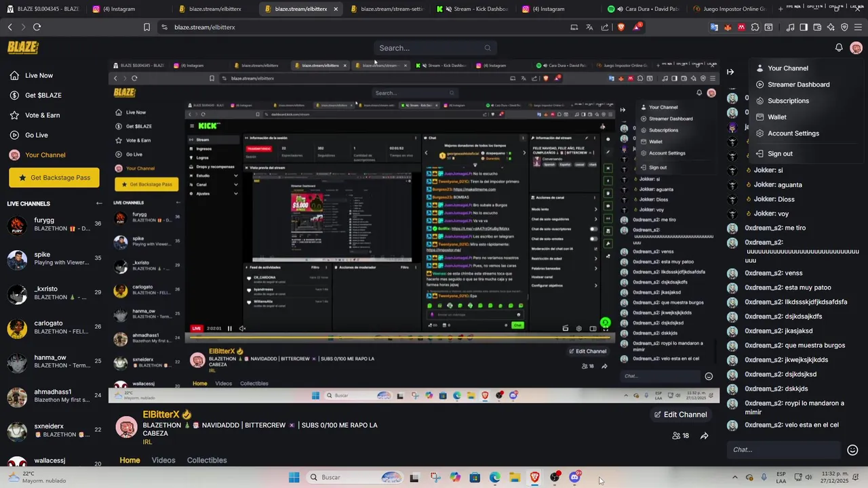Viewport: 868px width, 488px height.
Task: Open the Windows Start menu
Action: [294, 477]
